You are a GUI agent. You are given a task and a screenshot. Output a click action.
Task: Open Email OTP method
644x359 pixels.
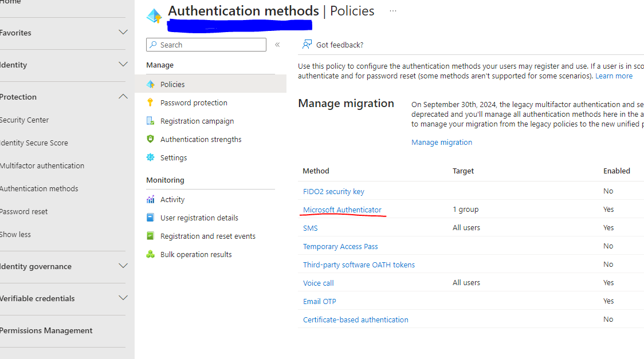point(320,301)
